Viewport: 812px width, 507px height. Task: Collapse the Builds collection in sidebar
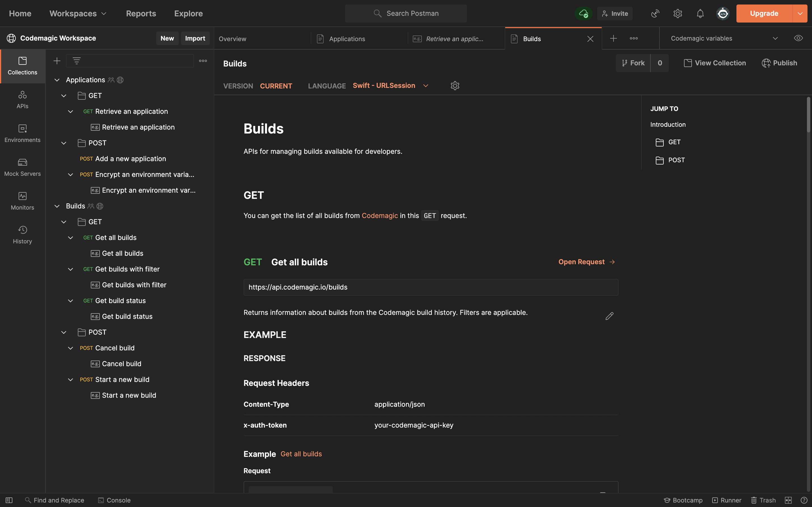[x=57, y=206]
